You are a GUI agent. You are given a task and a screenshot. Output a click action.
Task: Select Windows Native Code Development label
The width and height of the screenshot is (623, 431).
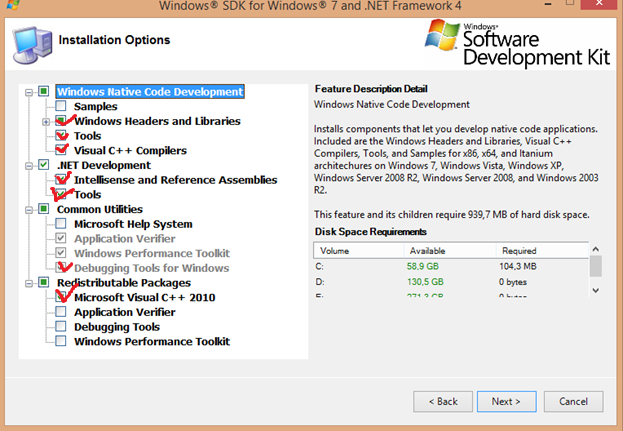[150, 92]
